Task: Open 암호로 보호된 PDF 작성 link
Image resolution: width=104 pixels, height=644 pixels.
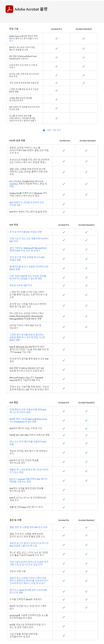Action: [21, 285]
